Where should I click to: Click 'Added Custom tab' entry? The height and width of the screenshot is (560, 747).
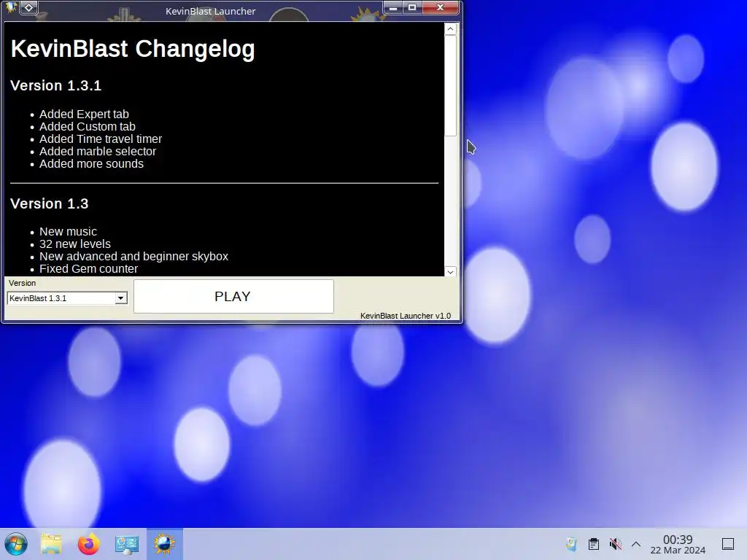click(88, 127)
